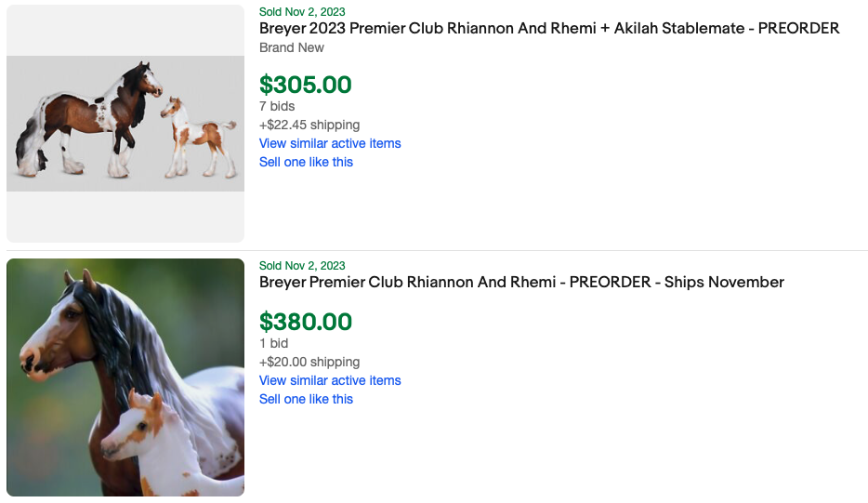The width and height of the screenshot is (868, 503).
Task: Open the "Ships November" PREORDER listing title
Action: point(521,283)
